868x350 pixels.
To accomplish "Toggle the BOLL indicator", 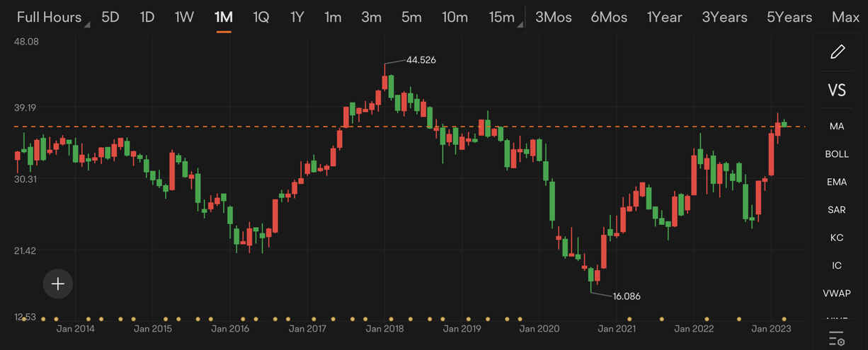I will point(837,154).
